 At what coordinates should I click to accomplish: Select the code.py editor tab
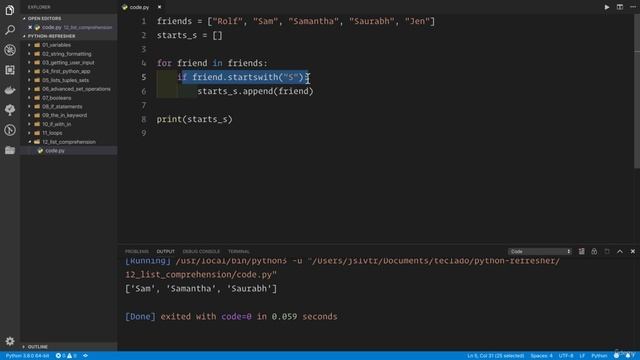tap(139, 7)
